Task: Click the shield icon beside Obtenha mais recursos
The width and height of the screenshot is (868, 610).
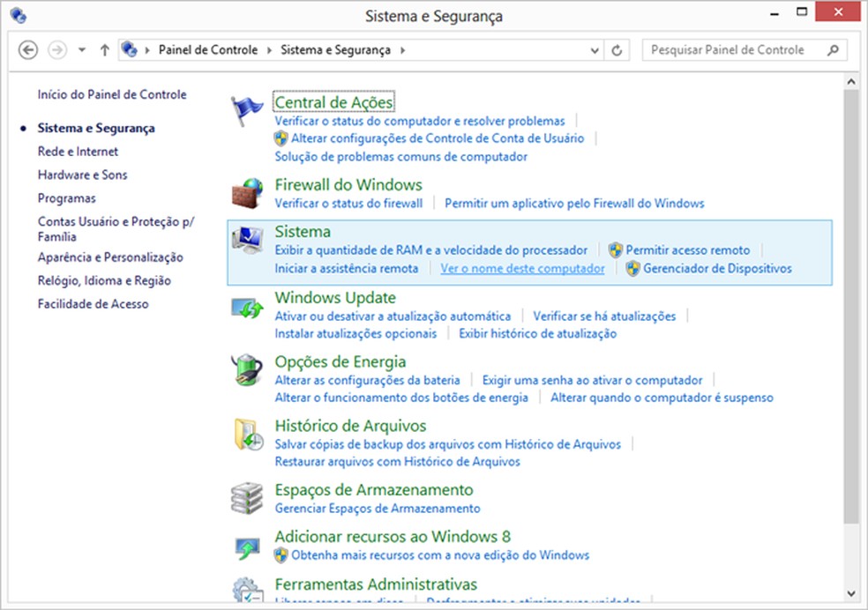Action: pos(281,554)
